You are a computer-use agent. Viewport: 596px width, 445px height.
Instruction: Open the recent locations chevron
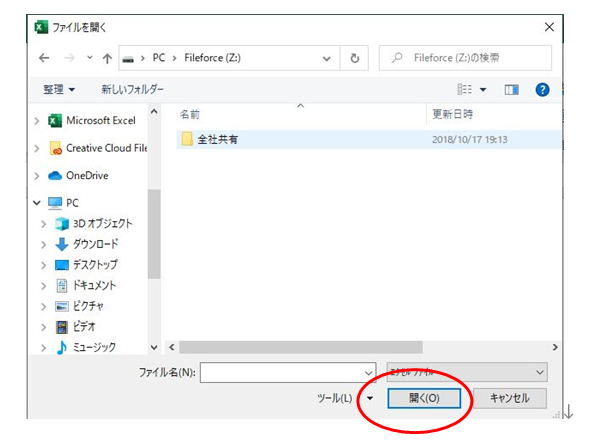click(x=90, y=58)
